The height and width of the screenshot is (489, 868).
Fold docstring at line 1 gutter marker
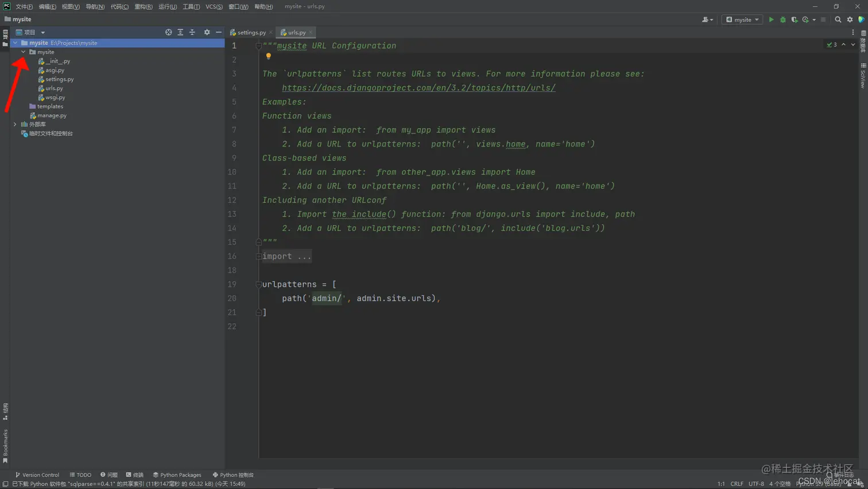point(258,45)
